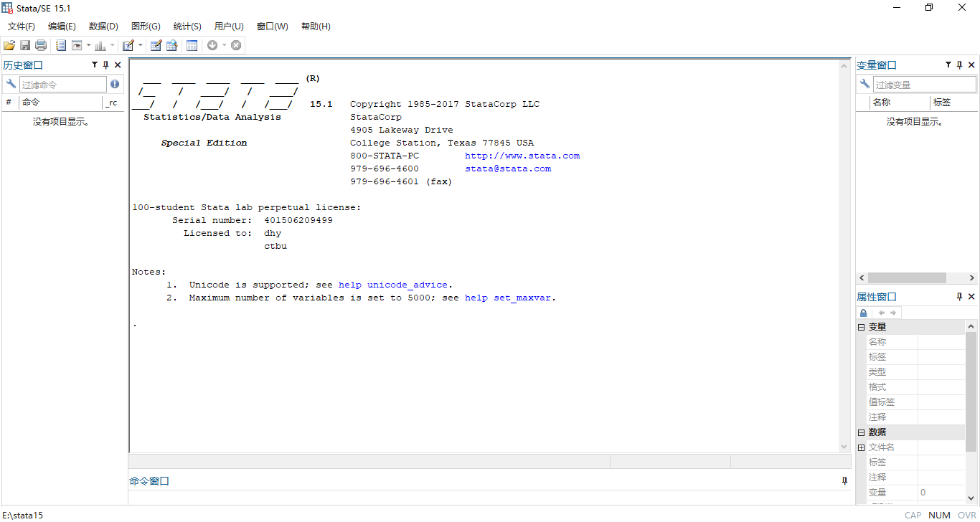
Task: Open the Data Editor (edit) icon
Action: click(156, 45)
